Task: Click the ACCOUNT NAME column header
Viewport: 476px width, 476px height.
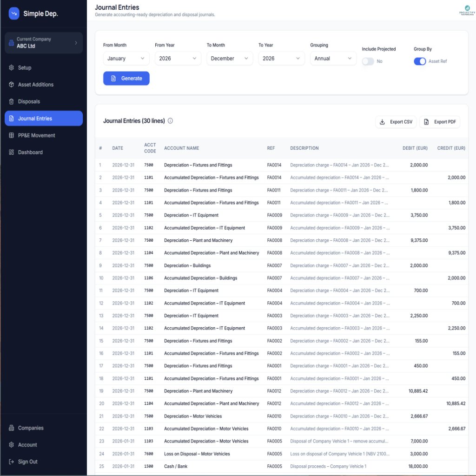Action: pos(182,148)
